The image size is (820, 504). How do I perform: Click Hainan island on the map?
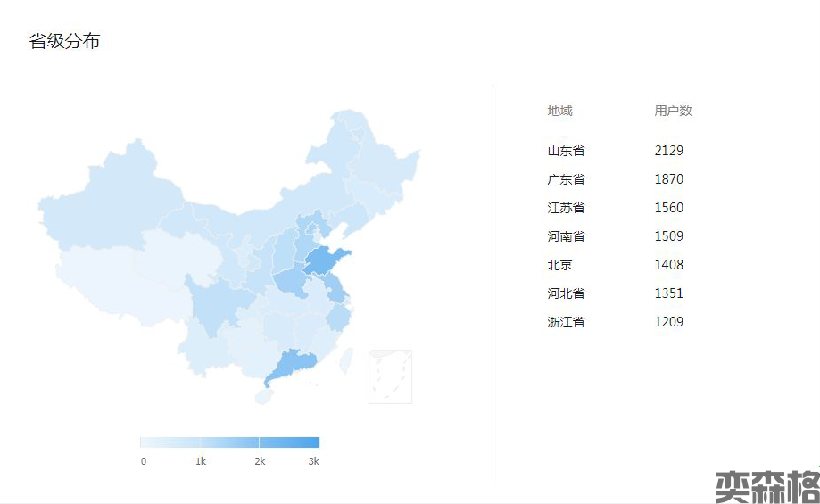pos(262,395)
